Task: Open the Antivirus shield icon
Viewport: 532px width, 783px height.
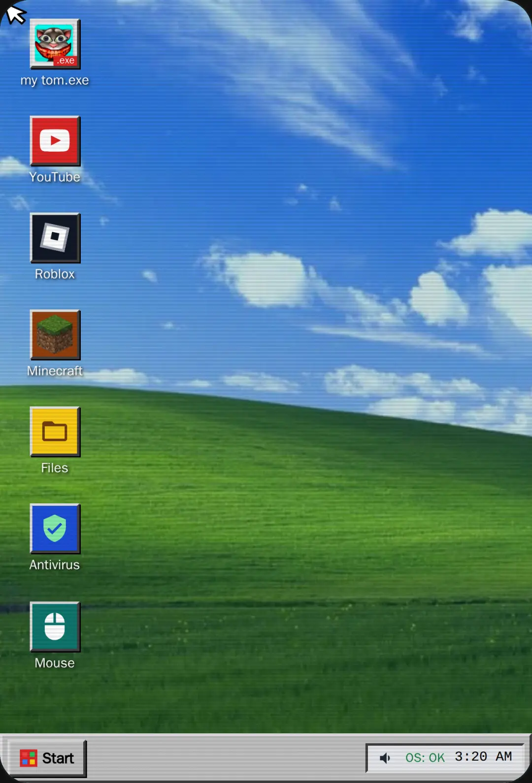Action: 55,529
